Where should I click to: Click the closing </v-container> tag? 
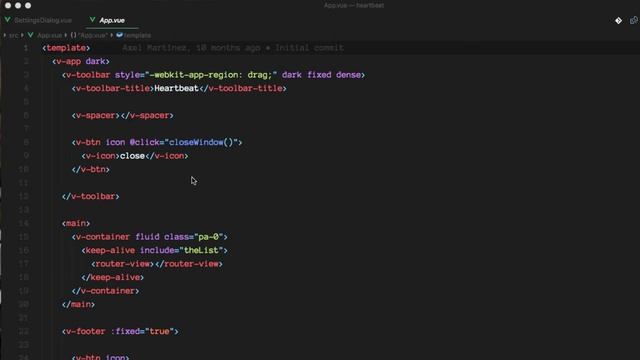click(x=105, y=291)
